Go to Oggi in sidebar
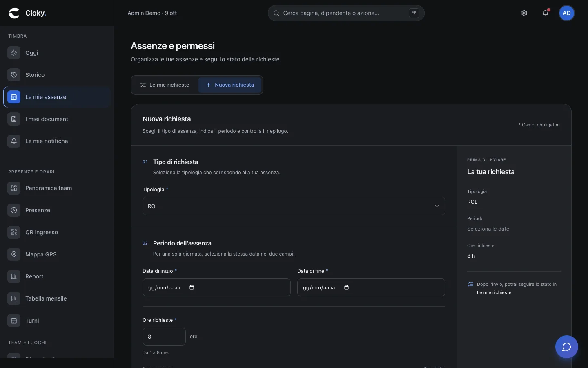Screen dimensions: 588x368 click(57, 53)
